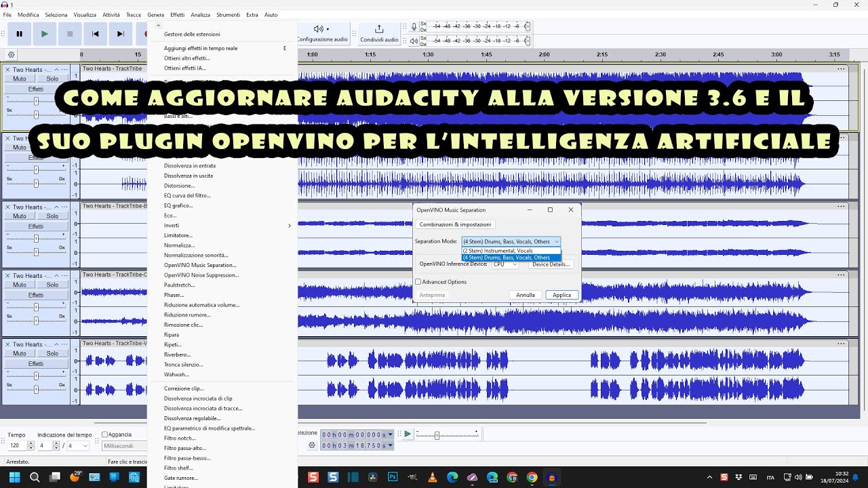Open Windows Start menu

pos(15,477)
